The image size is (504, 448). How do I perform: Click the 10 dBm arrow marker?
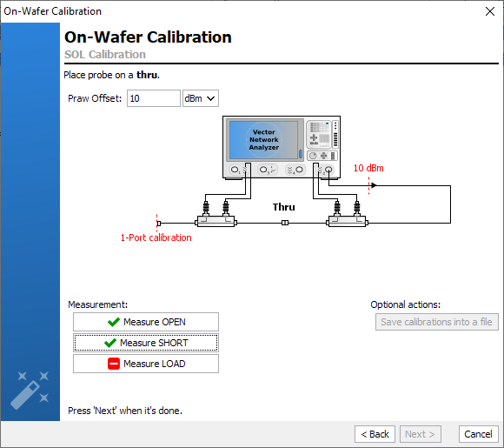(x=373, y=185)
